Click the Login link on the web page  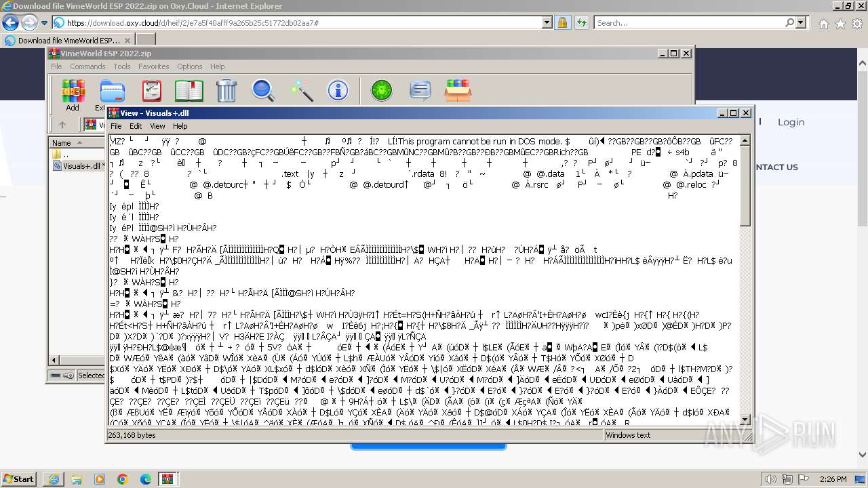[791, 122]
